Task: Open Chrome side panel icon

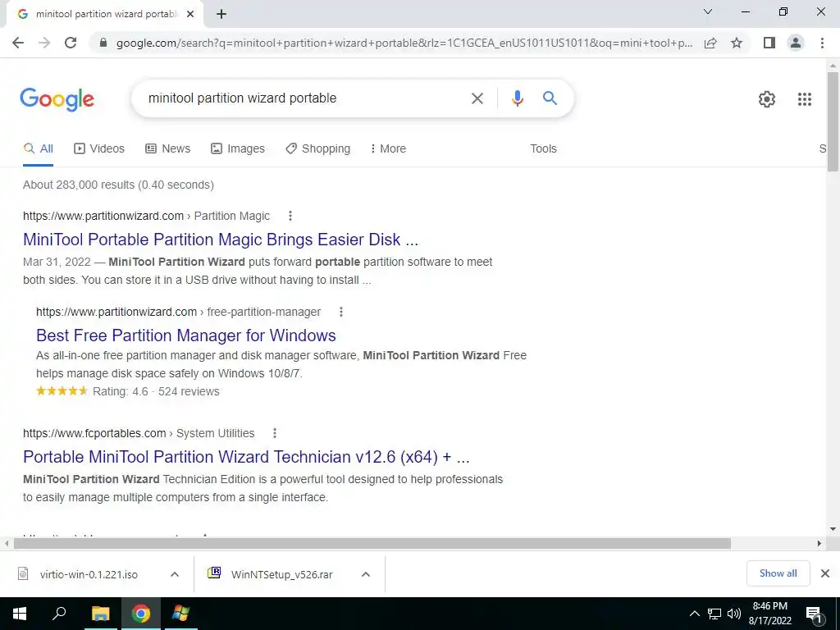Action: [769, 43]
